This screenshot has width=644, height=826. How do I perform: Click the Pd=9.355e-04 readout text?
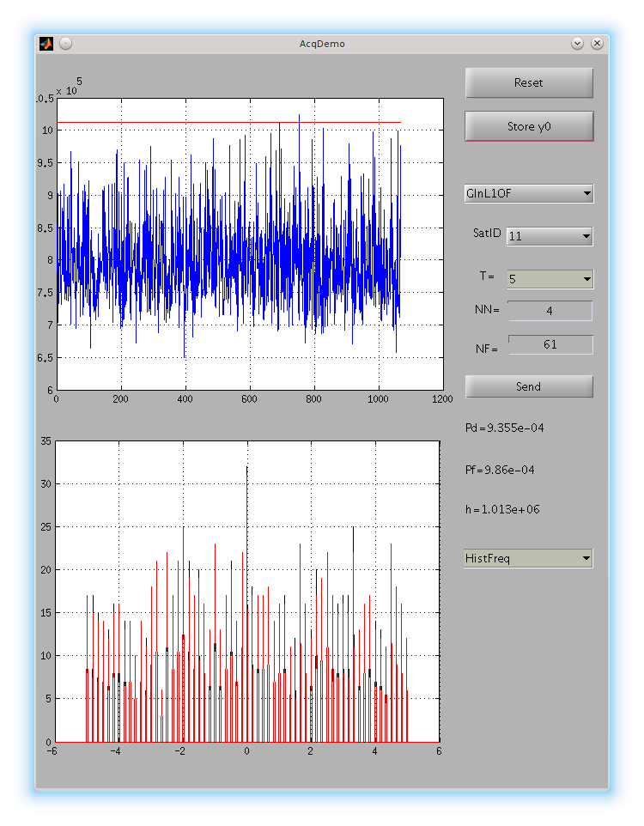(502, 428)
